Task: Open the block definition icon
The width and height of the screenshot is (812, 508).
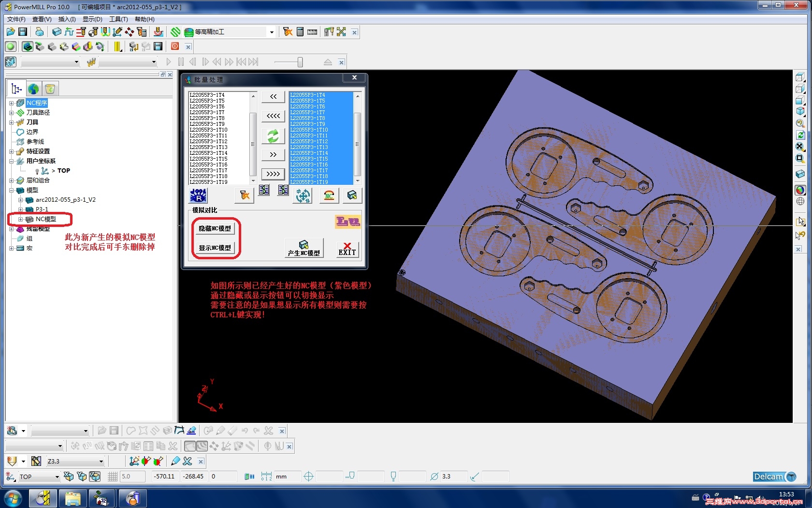Action: pyautogui.click(x=57, y=32)
